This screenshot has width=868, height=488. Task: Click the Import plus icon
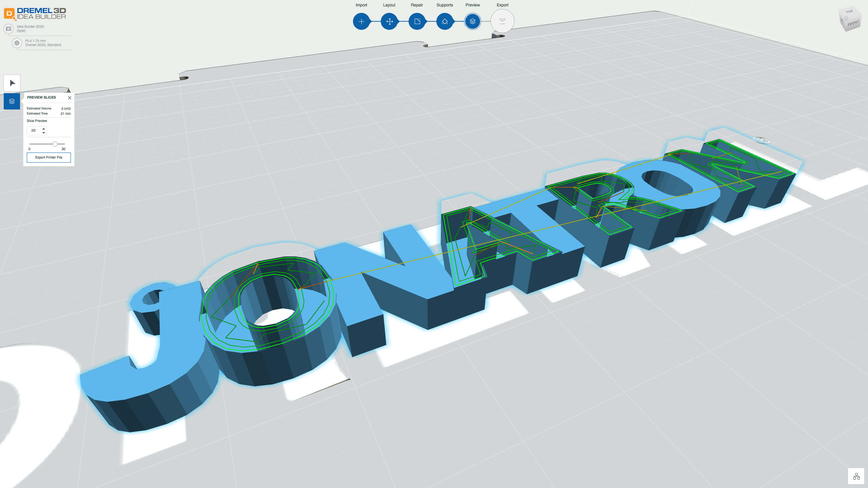click(361, 21)
